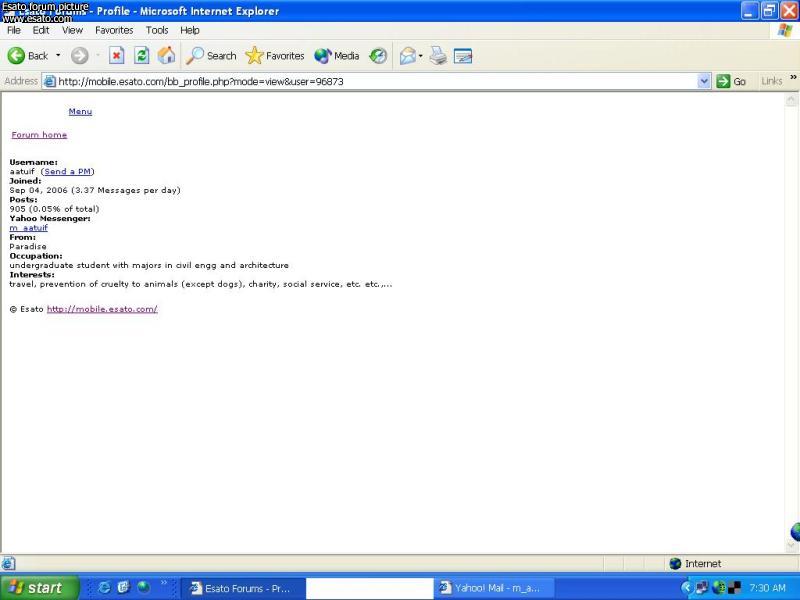
Task: Expand the address bar dropdown
Action: 704,81
